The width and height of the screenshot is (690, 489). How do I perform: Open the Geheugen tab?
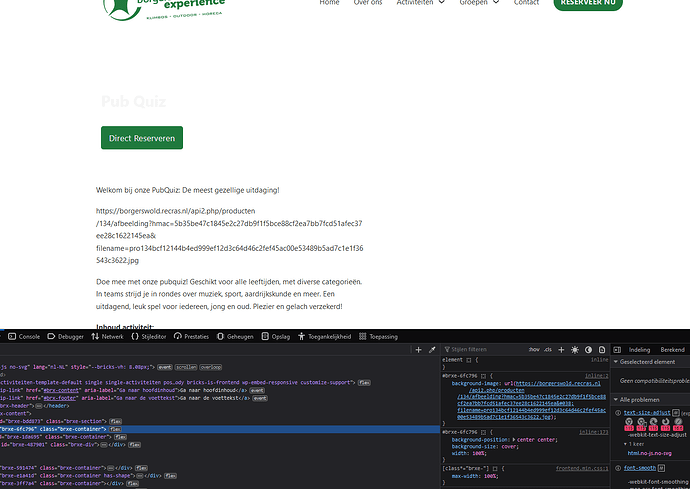[235, 337]
